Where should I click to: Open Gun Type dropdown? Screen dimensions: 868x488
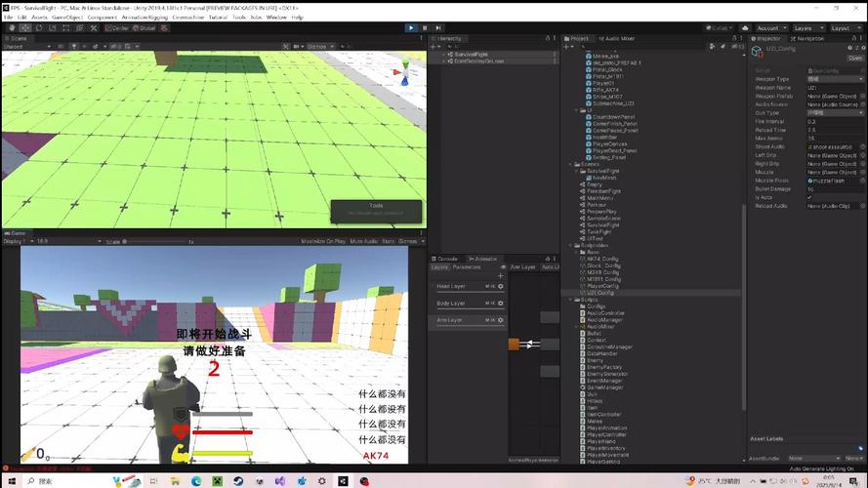(x=835, y=113)
